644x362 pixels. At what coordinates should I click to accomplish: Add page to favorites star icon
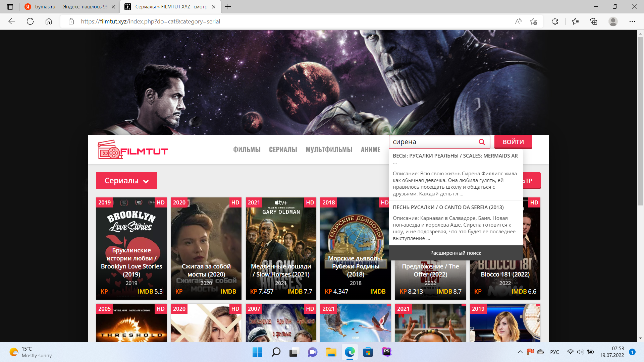tap(533, 21)
